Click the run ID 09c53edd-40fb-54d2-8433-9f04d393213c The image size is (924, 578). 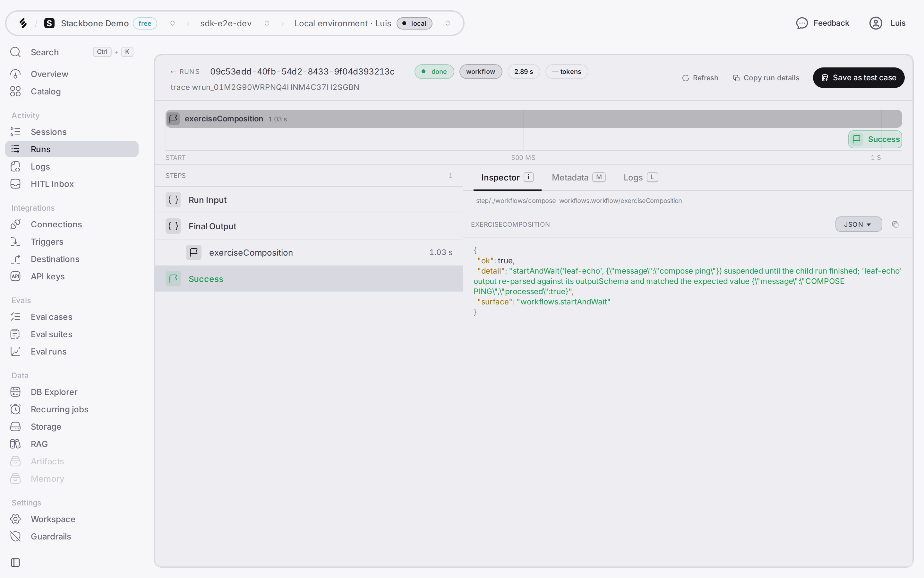pos(302,72)
